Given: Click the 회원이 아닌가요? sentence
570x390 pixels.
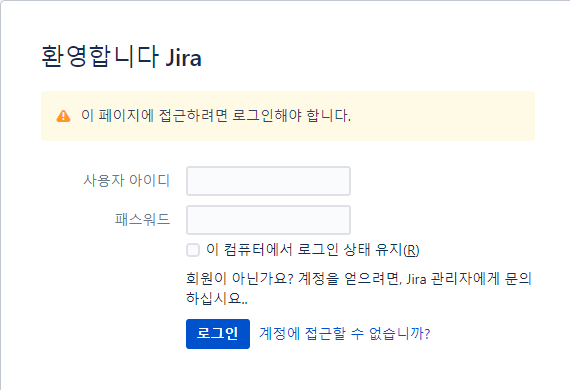Looking at the screenshot, I should 240,279.
